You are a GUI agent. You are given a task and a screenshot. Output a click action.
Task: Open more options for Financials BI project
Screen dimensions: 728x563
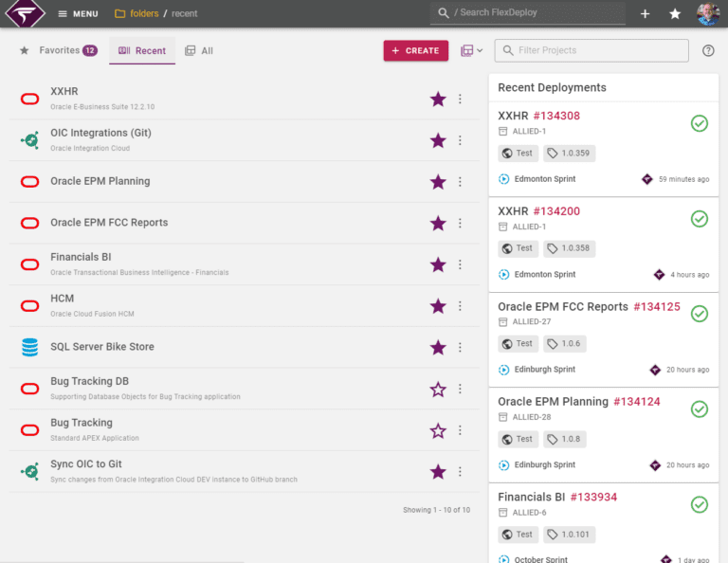click(460, 264)
